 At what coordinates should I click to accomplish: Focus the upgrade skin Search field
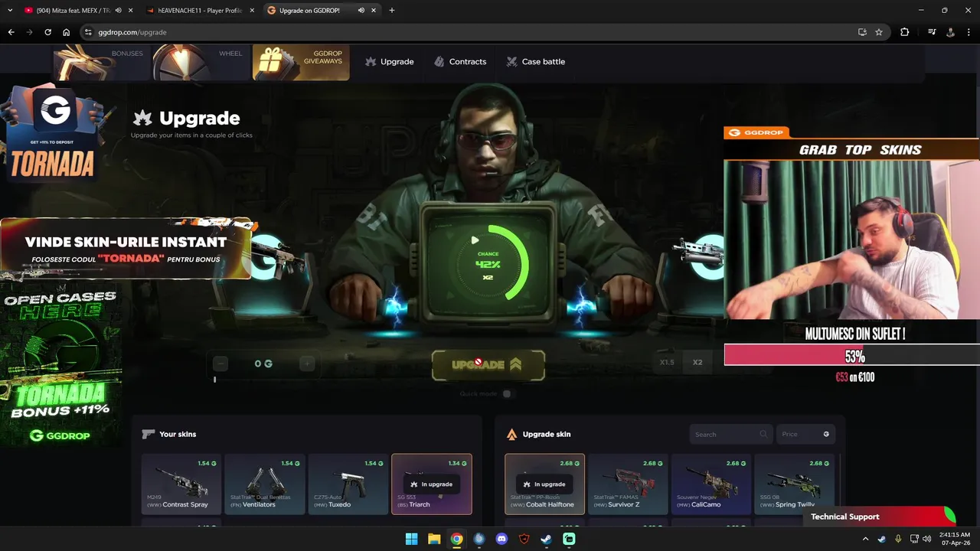[731, 434]
